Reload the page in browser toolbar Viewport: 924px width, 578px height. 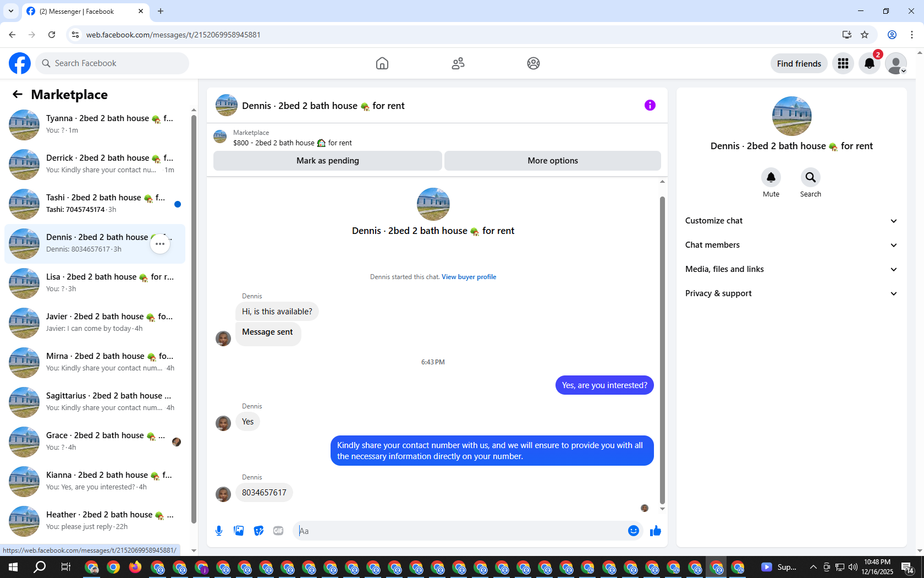pos(52,35)
